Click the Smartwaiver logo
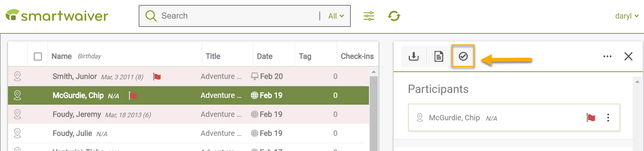Screen dimensions: 644x151 pos(57,16)
